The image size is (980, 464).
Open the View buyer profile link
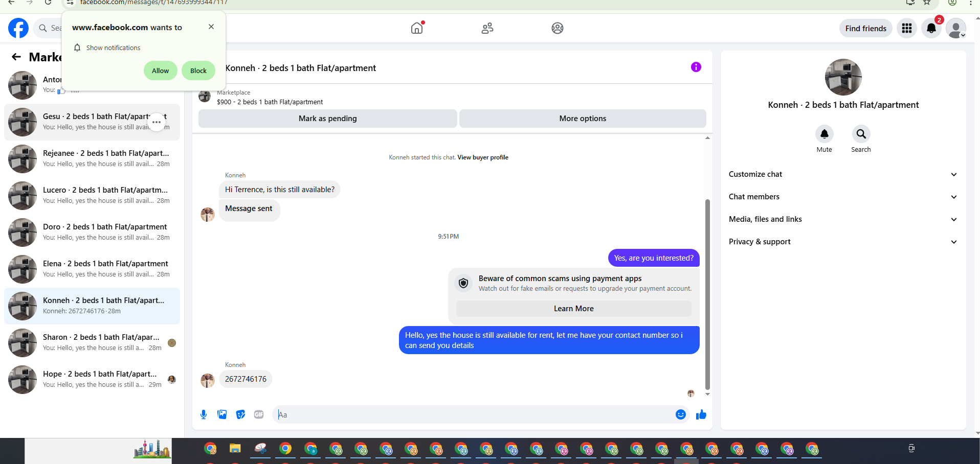pos(483,157)
